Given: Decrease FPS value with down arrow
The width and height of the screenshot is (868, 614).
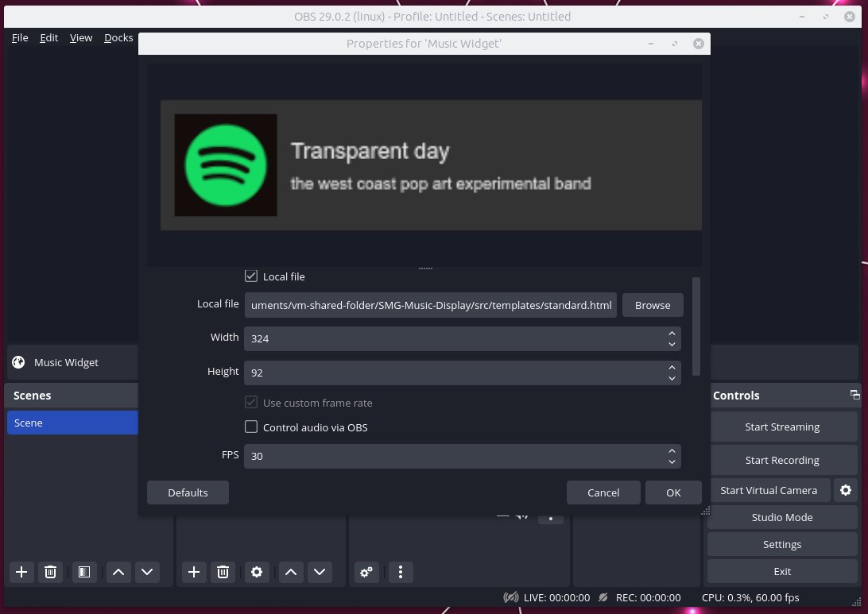Looking at the screenshot, I should click(x=672, y=461).
